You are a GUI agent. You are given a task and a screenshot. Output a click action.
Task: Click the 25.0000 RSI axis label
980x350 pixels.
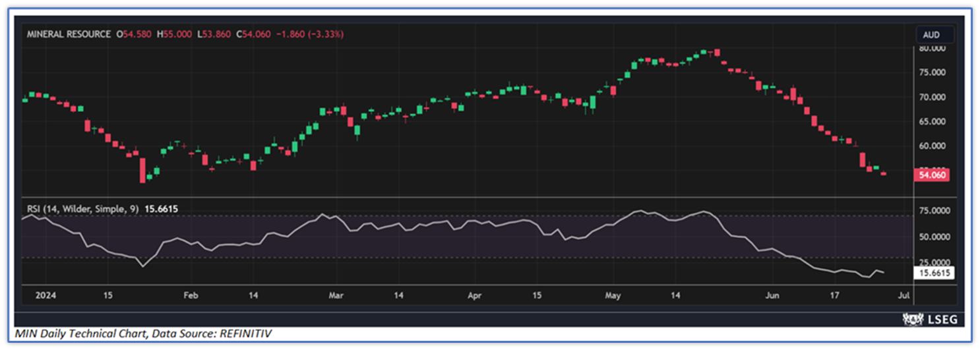934,262
